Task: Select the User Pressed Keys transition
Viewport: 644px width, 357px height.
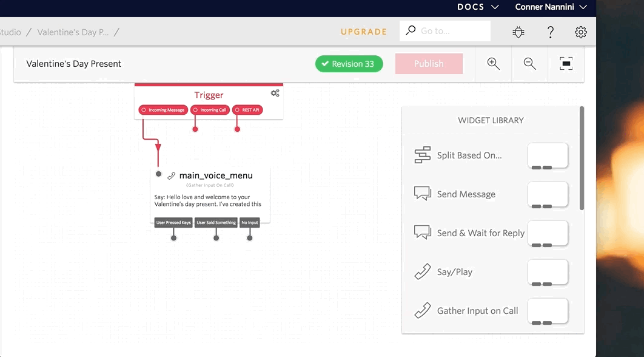Action: click(x=173, y=222)
